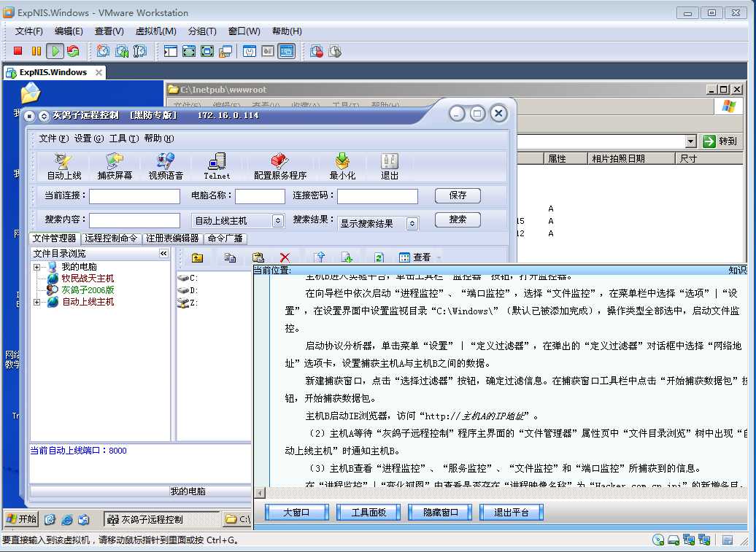The width and height of the screenshot is (756, 552).
Task: Expand the 我的电脑 tree node
Action: click(36, 267)
